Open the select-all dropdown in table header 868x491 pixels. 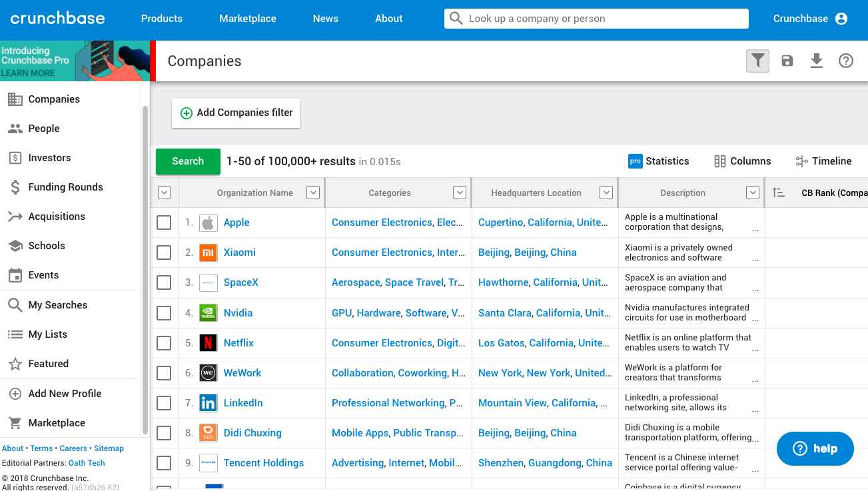165,193
